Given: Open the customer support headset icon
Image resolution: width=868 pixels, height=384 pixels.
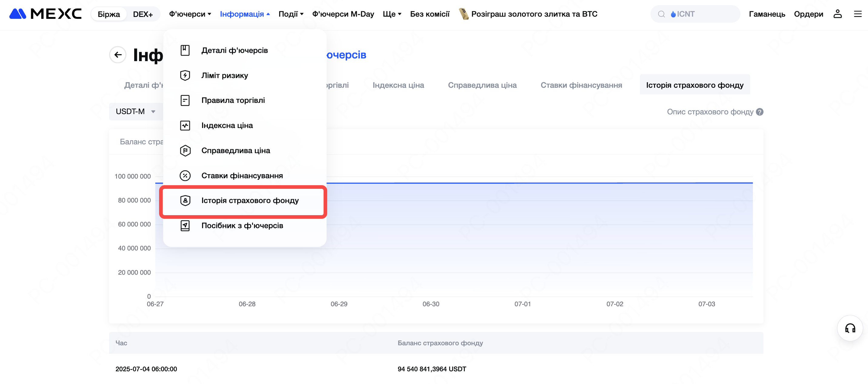Looking at the screenshot, I should pos(850,328).
